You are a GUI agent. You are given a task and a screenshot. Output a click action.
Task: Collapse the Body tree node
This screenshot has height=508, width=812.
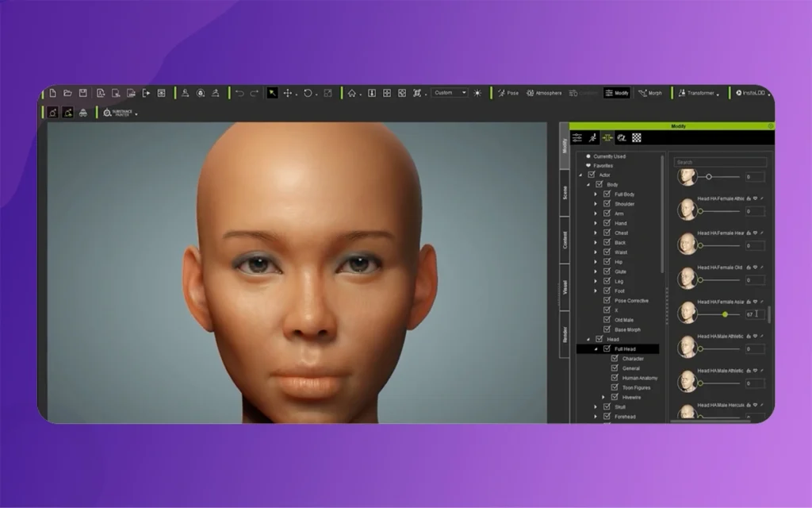tap(588, 184)
